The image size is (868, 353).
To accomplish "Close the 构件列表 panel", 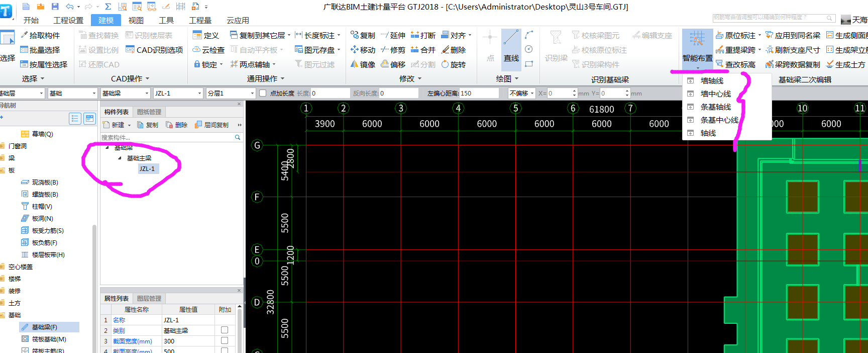I will 239,104.
